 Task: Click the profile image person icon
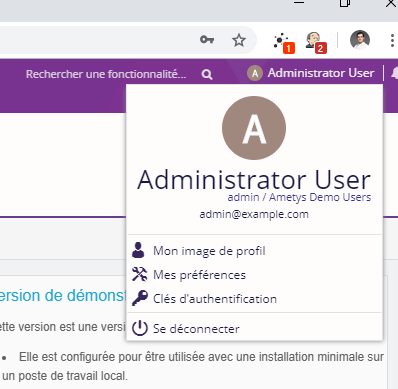pos(138,250)
